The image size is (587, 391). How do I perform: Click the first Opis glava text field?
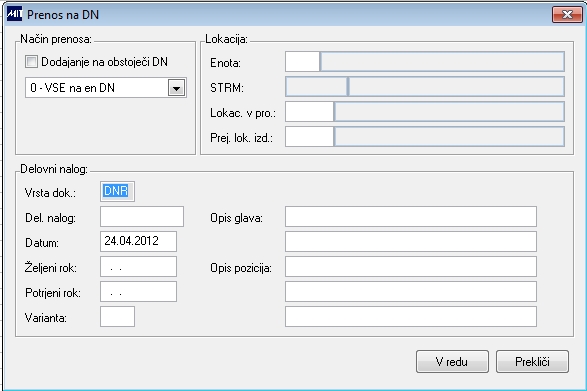(x=411, y=216)
